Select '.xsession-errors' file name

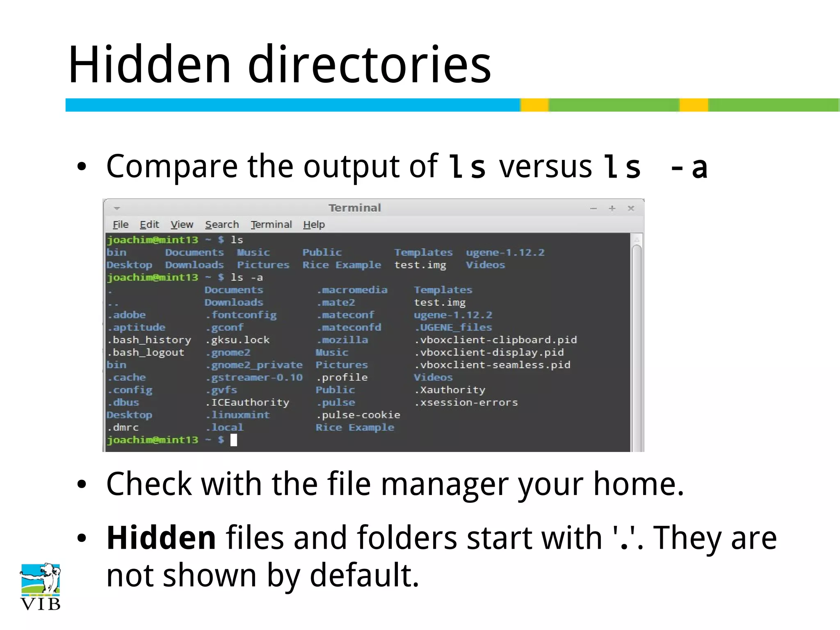(466, 402)
